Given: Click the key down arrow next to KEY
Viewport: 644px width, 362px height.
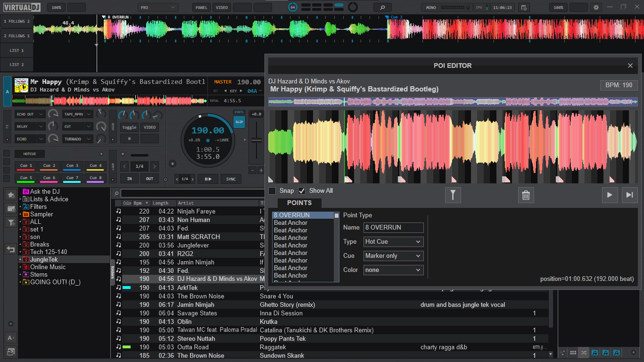Looking at the screenshot, I should (x=226, y=91).
